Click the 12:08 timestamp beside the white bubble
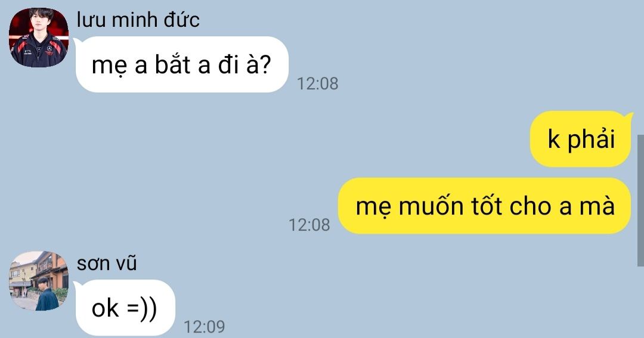This screenshot has height=338, width=644. (317, 83)
